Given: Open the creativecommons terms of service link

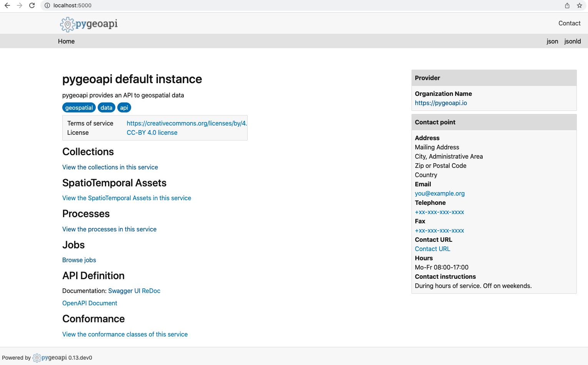Looking at the screenshot, I should (x=187, y=123).
